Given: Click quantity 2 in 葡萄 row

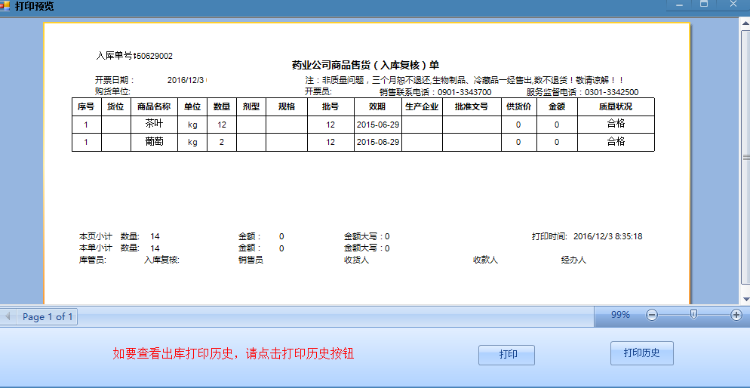Looking at the screenshot, I should (221, 143).
